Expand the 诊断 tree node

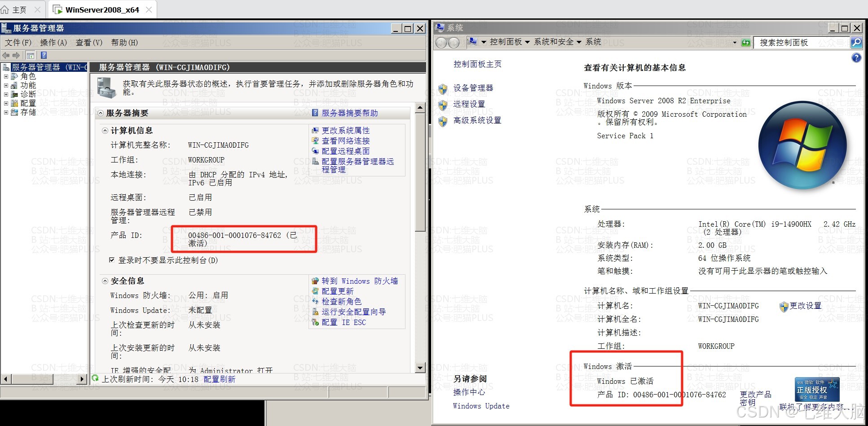(6, 94)
